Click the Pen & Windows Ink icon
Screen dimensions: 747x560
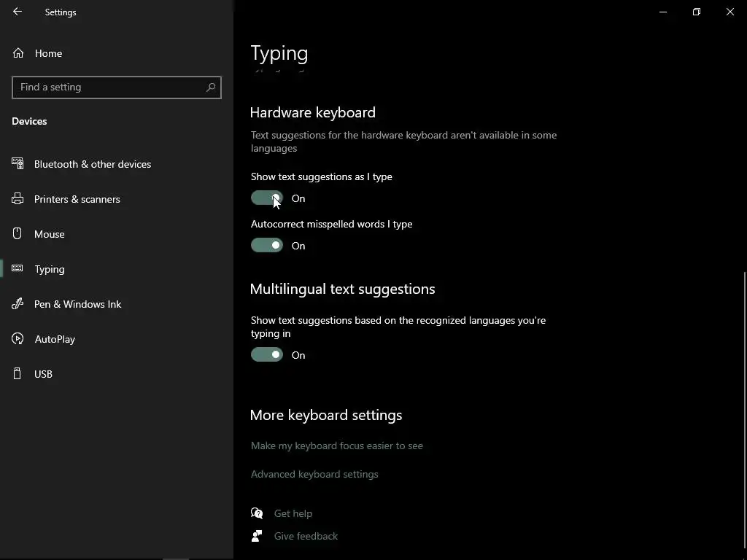18,304
